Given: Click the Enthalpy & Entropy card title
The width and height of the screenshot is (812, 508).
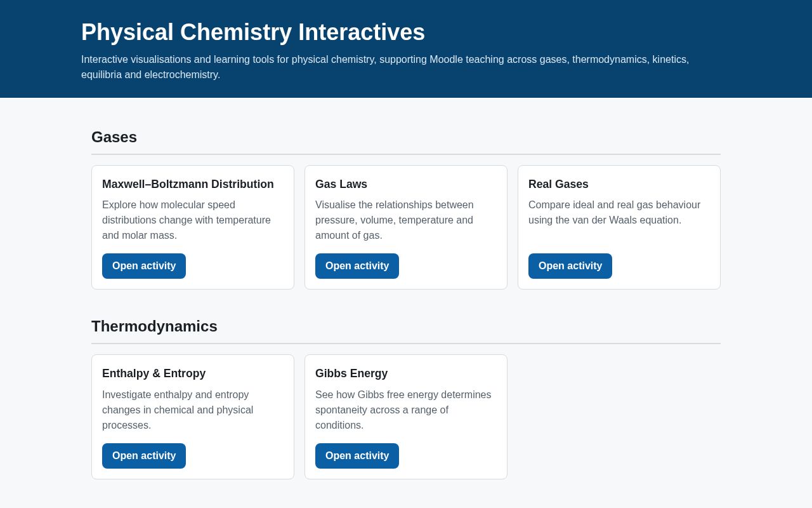Looking at the screenshot, I should click(x=154, y=373).
